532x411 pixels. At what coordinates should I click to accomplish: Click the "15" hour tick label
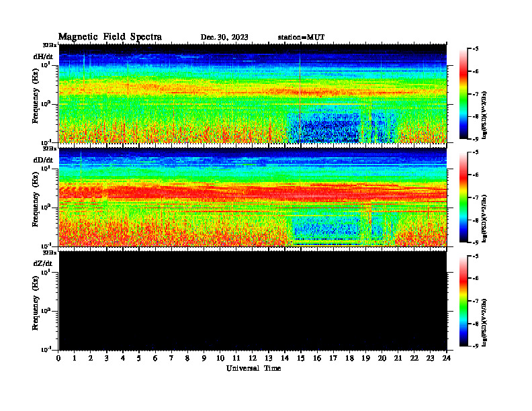coord(301,358)
